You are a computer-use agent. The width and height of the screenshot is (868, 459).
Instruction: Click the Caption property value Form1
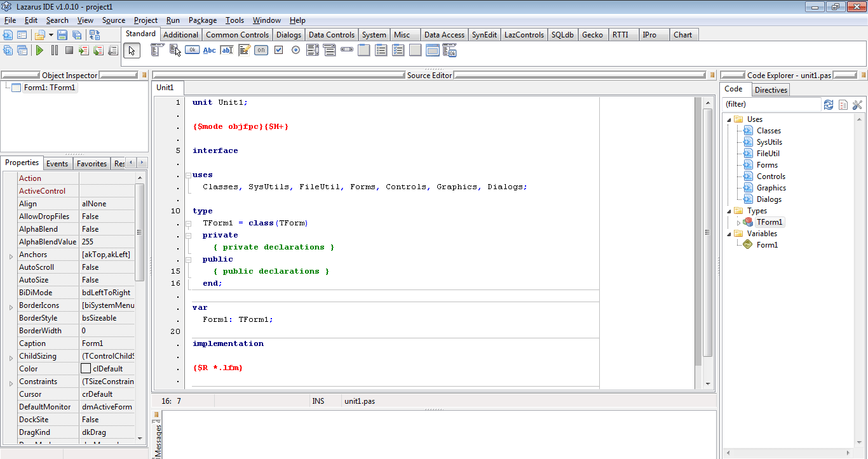click(107, 343)
